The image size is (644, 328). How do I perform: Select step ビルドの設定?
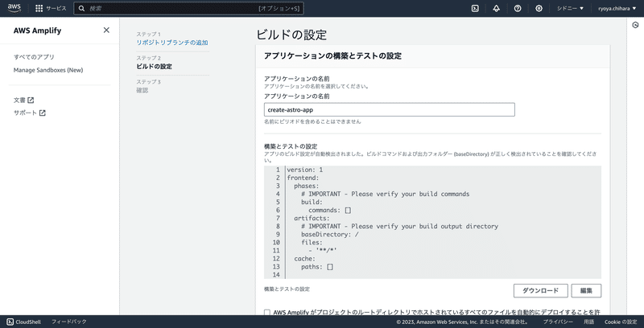pyautogui.click(x=154, y=66)
